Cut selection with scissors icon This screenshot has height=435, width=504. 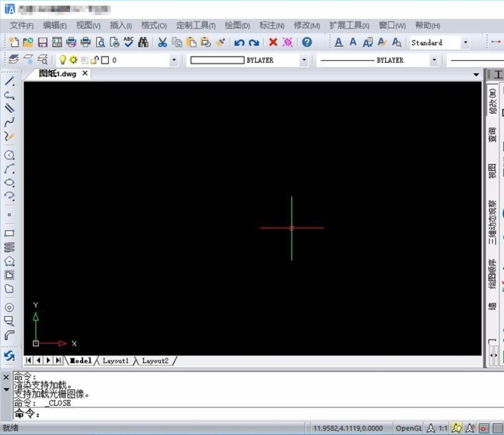point(162,42)
